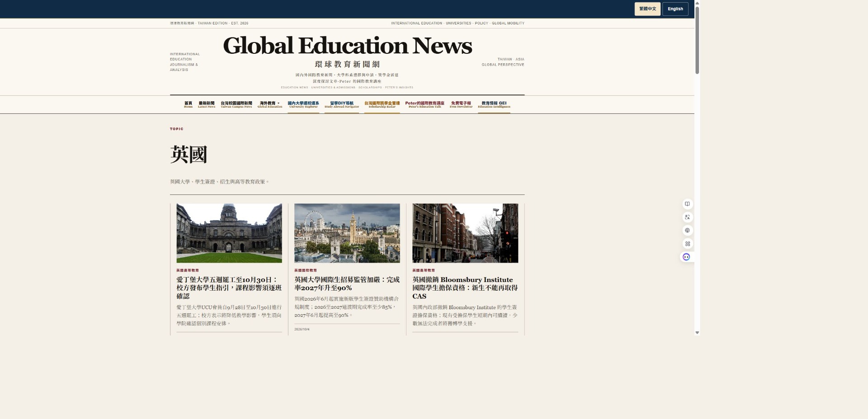Screen dimensions: 868x419
Task: Open Bloomsbury Institute CAS article headline
Action: point(465,288)
